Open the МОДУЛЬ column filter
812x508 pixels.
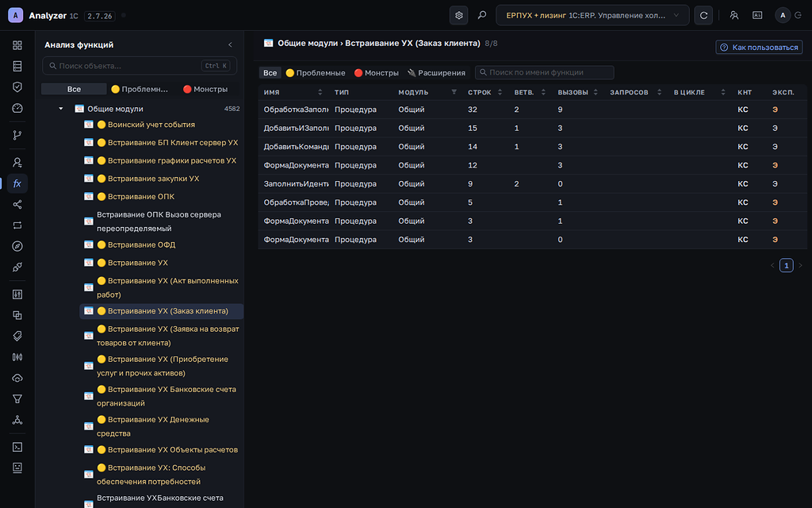point(454,92)
